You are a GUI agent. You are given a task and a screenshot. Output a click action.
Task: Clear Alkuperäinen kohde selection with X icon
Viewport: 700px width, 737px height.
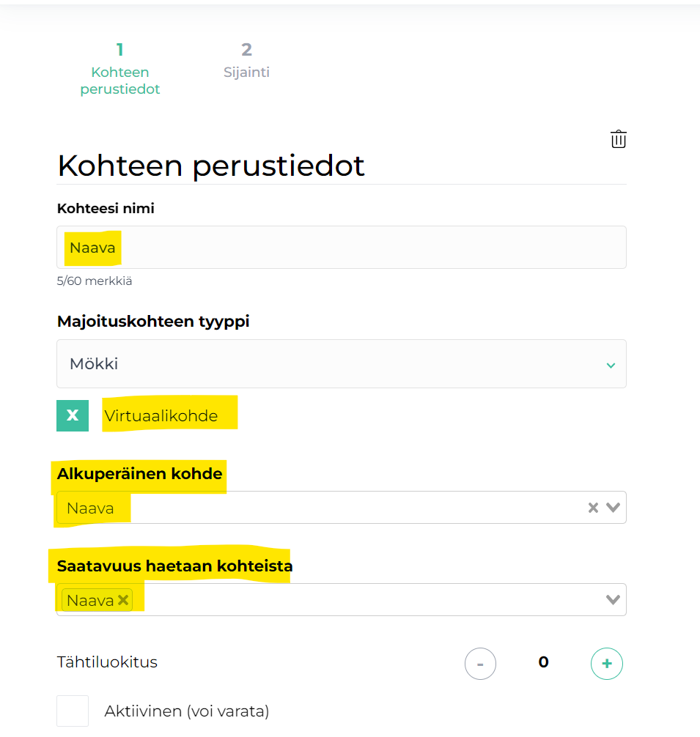[x=593, y=508]
